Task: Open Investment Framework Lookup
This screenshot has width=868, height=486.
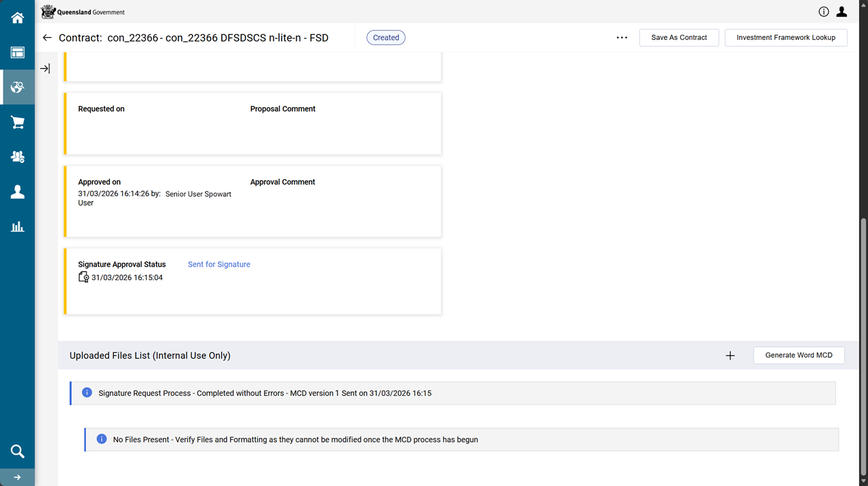Action: tap(785, 38)
